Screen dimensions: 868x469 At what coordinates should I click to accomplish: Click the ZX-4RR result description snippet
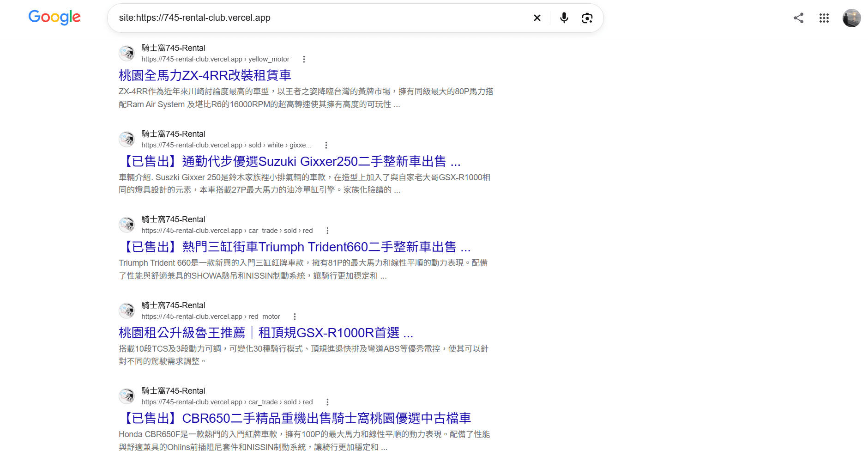coord(306,98)
